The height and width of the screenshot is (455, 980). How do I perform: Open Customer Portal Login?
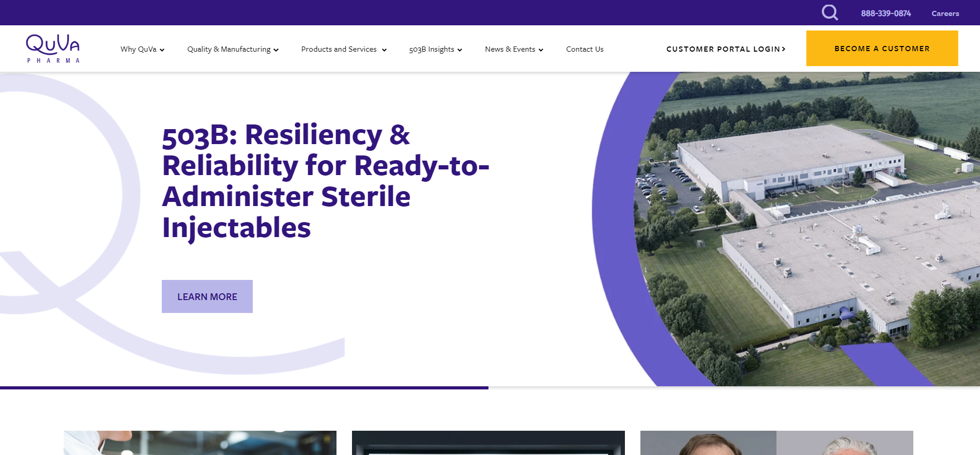point(723,49)
